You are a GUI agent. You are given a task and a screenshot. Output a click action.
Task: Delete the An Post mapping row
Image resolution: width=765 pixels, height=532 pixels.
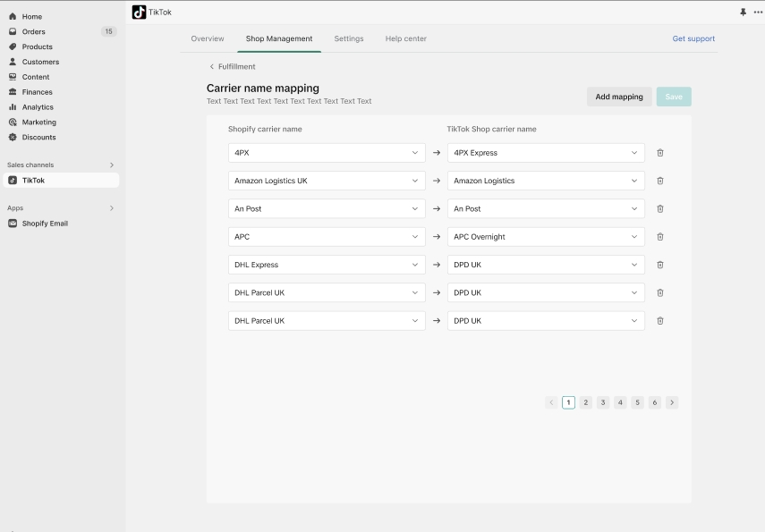click(660, 208)
